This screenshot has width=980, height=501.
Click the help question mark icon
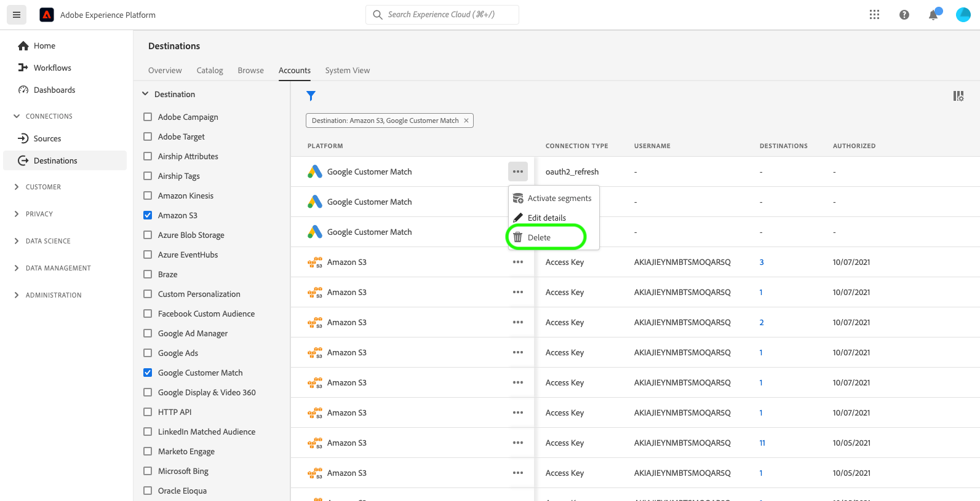pos(904,15)
